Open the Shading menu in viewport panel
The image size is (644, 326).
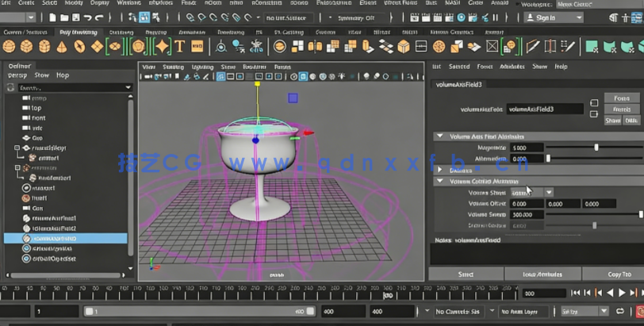point(173,67)
